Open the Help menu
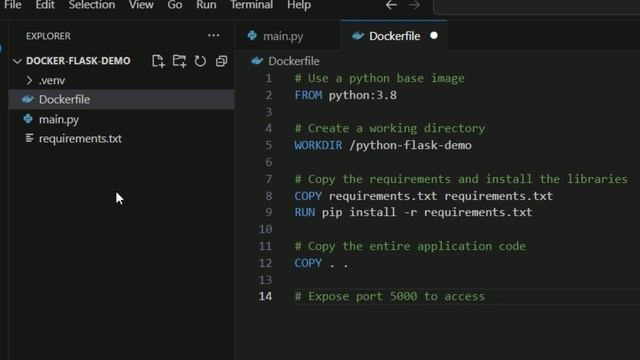Screen dimensions: 640x360 (x=299, y=5)
